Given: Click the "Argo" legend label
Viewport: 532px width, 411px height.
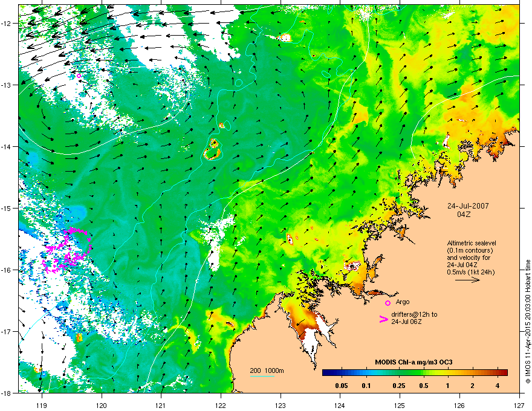Looking at the screenshot, I should tap(403, 302).
